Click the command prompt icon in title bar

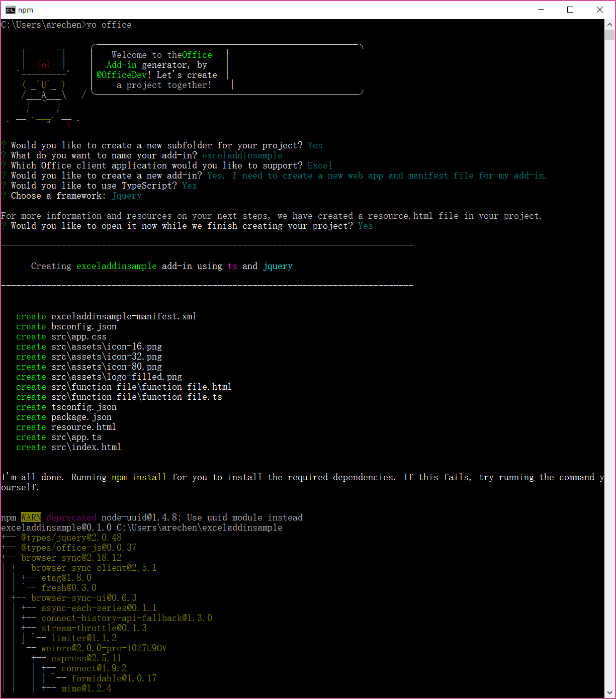[10, 10]
